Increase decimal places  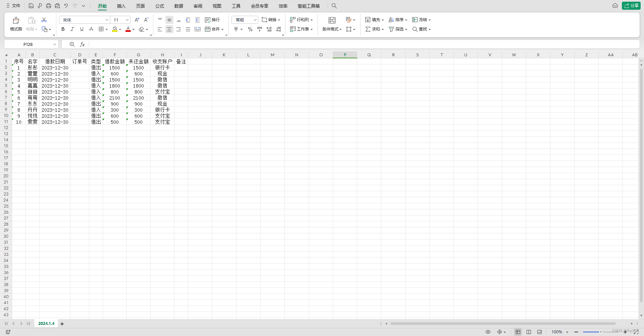(x=269, y=29)
